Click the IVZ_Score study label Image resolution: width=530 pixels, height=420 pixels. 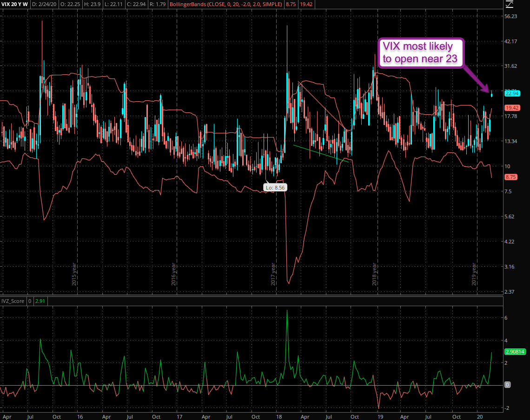click(x=13, y=301)
